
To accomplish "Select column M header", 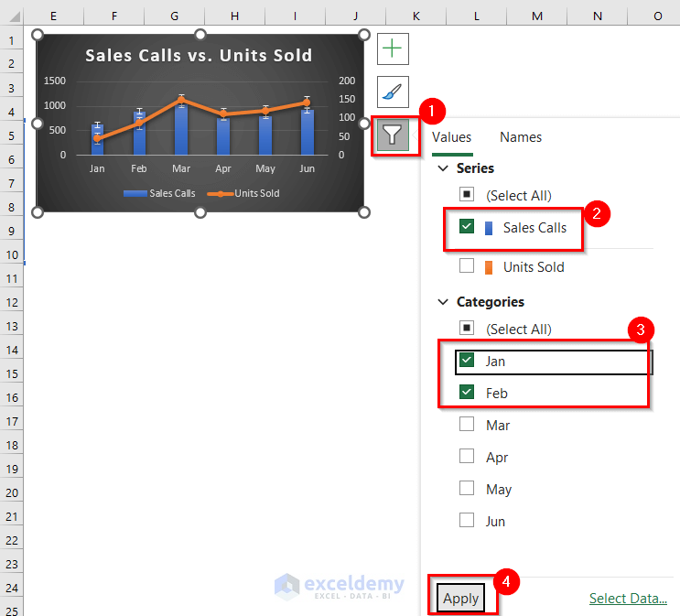I will coord(537,16).
